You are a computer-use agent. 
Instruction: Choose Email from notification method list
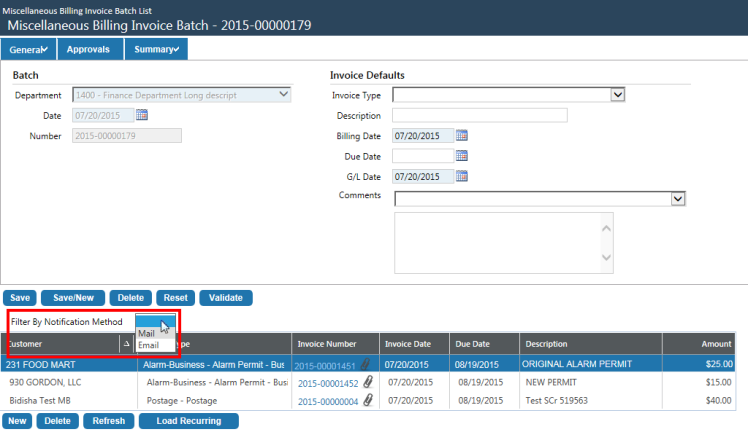pyautogui.click(x=149, y=346)
